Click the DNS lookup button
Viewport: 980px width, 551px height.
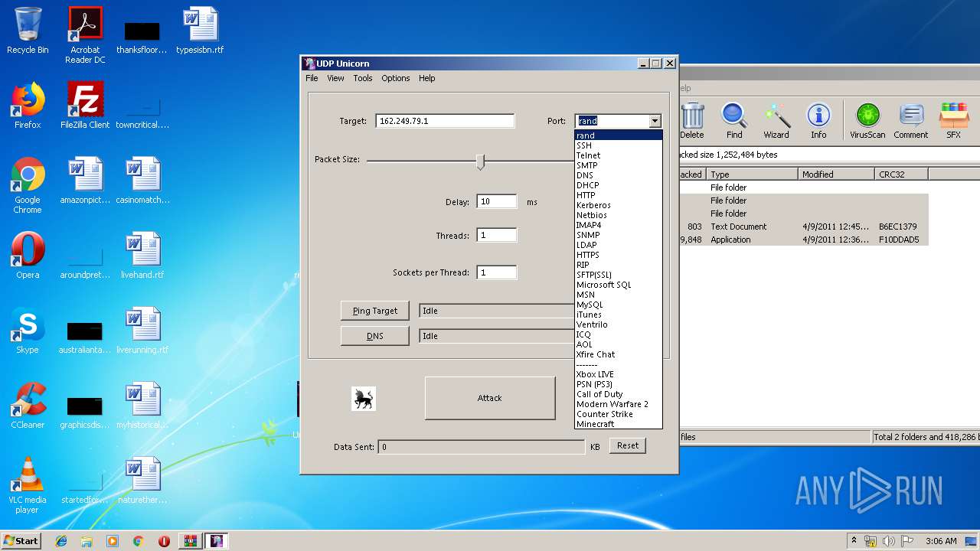(x=375, y=336)
